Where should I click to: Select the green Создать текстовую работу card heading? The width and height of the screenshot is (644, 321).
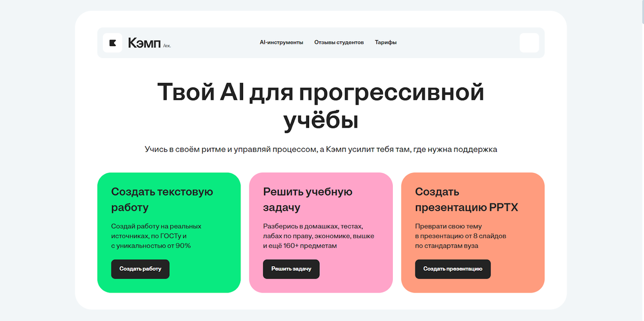[162, 199]
